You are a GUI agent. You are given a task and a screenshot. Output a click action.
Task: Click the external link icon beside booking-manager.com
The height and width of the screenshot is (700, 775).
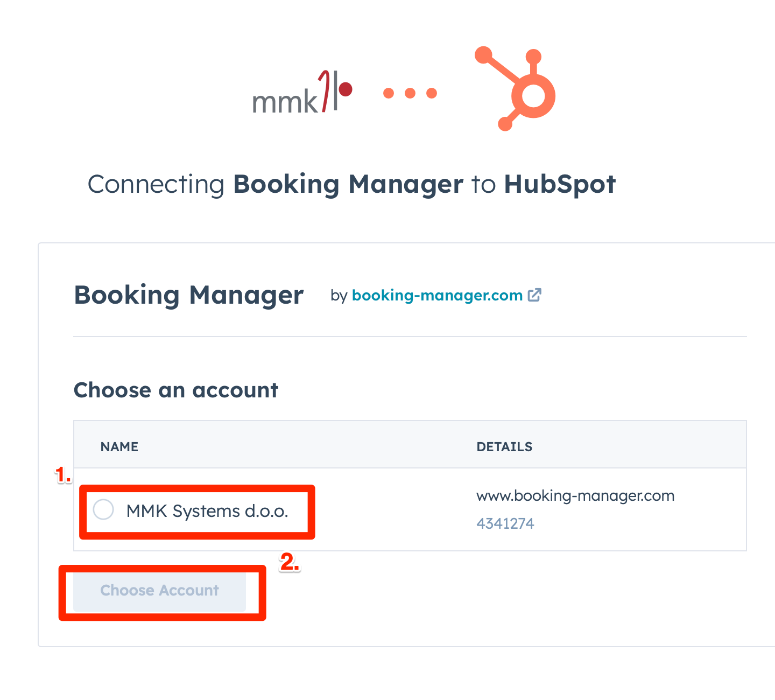534,295
